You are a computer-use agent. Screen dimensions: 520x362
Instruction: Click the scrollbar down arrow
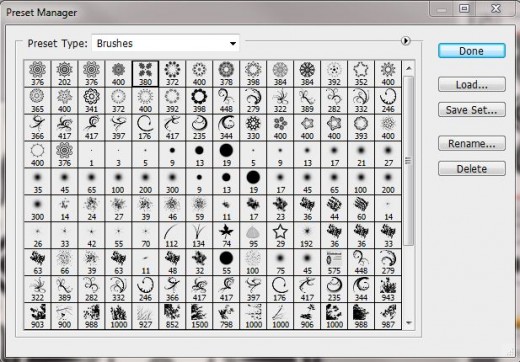(409, 323)
